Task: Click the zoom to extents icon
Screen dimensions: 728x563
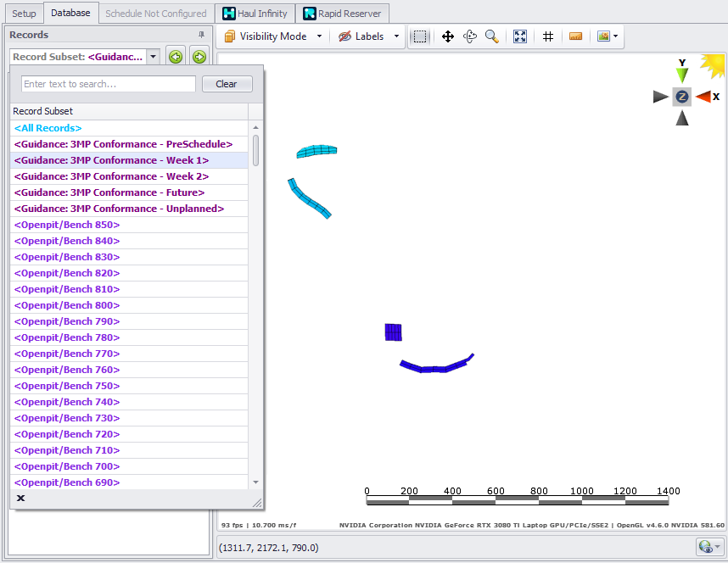Action: [x=520, y=36]
